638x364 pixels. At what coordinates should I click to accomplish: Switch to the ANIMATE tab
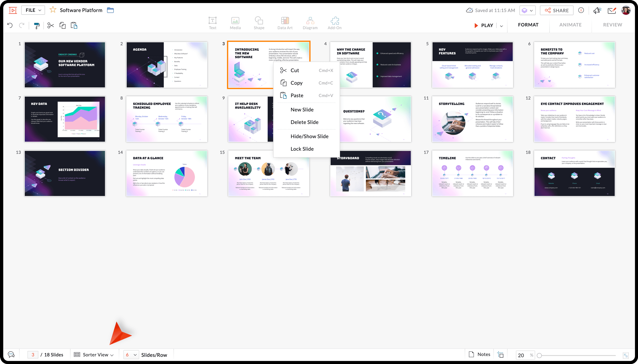tap(570, 25)
